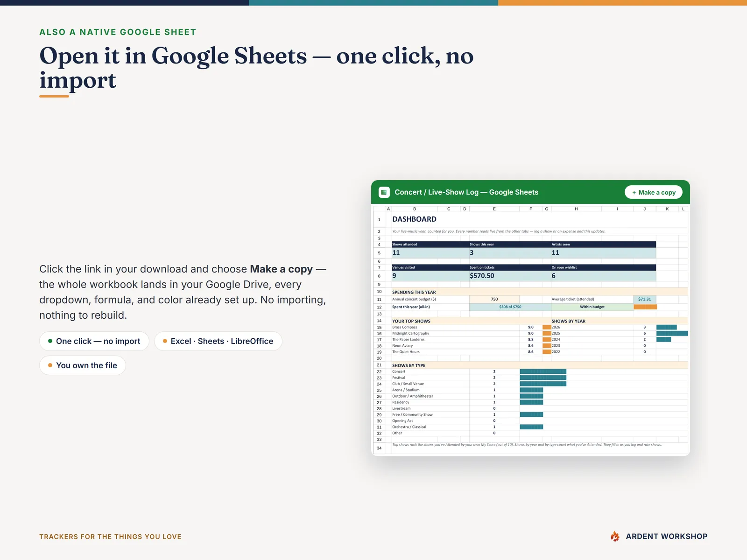Select column header E
The image size is (747, 560).
494,209
